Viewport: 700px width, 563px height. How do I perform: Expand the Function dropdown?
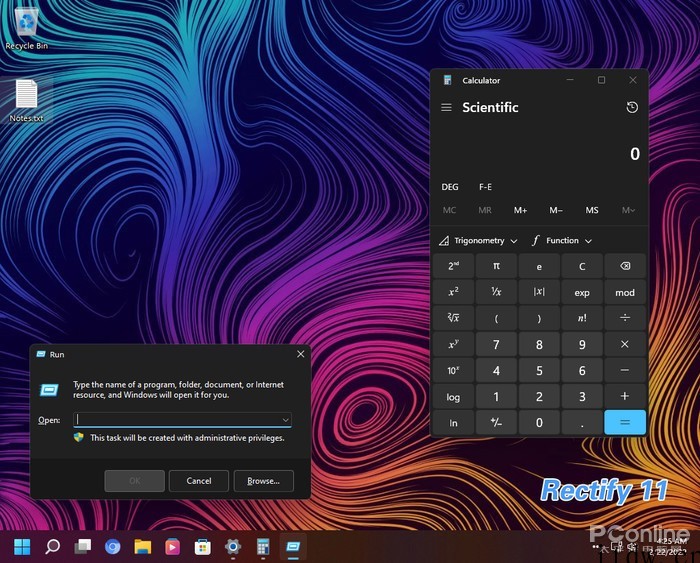tap(562, 241)
